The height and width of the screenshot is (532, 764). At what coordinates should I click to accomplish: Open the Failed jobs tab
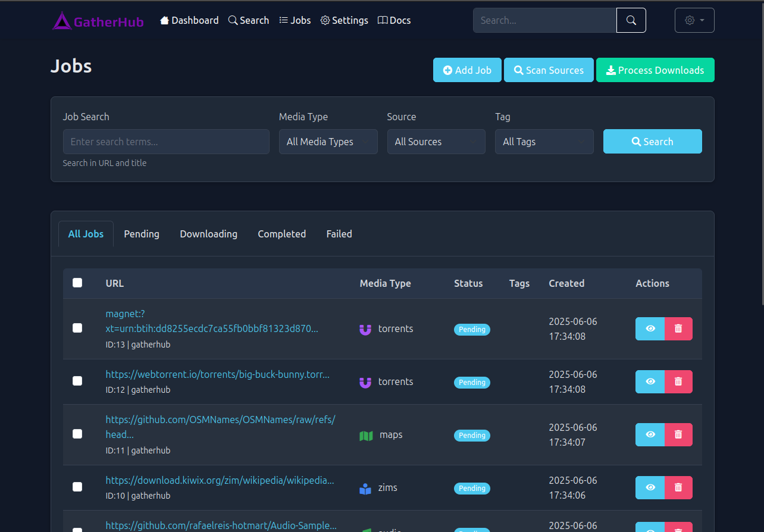[x=339, y=234]
